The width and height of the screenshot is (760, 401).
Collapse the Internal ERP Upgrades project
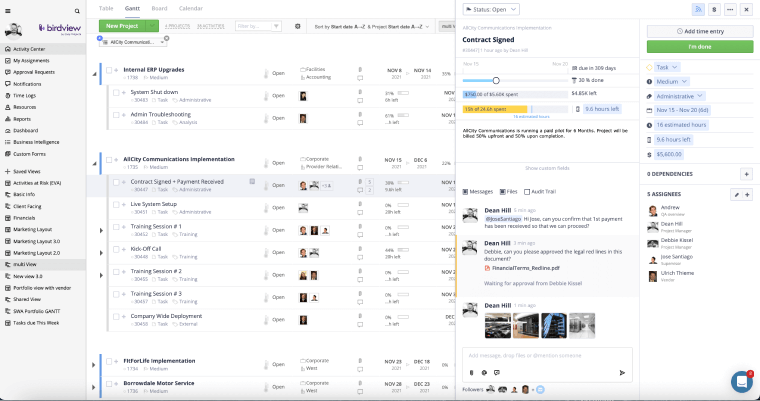[x=95, y=74]
